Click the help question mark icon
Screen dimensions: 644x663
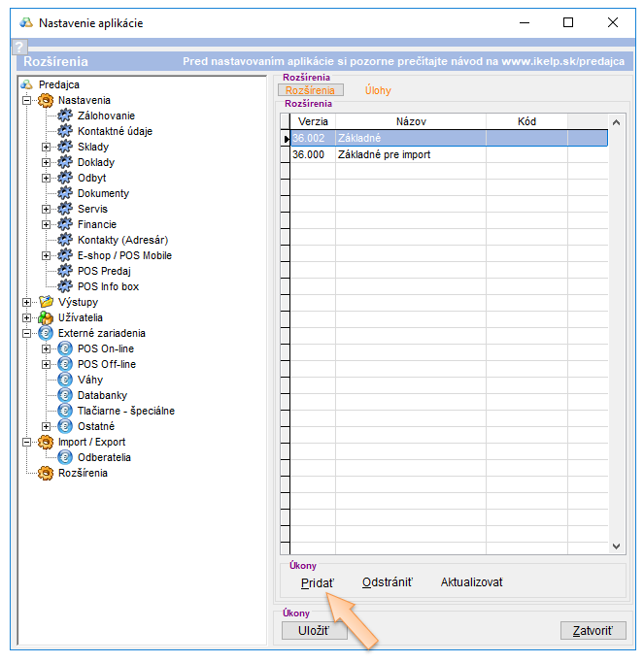point(18,47)
